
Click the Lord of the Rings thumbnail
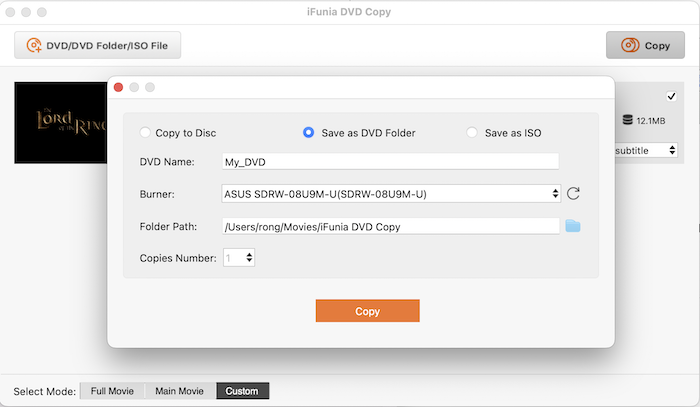(x=60, y=122)
